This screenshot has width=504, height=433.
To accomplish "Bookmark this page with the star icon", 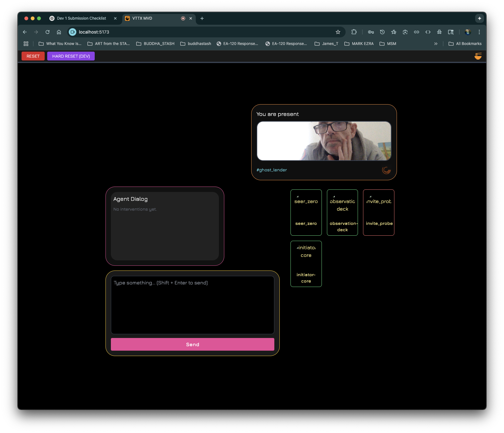I will click(x=338, y=32).
